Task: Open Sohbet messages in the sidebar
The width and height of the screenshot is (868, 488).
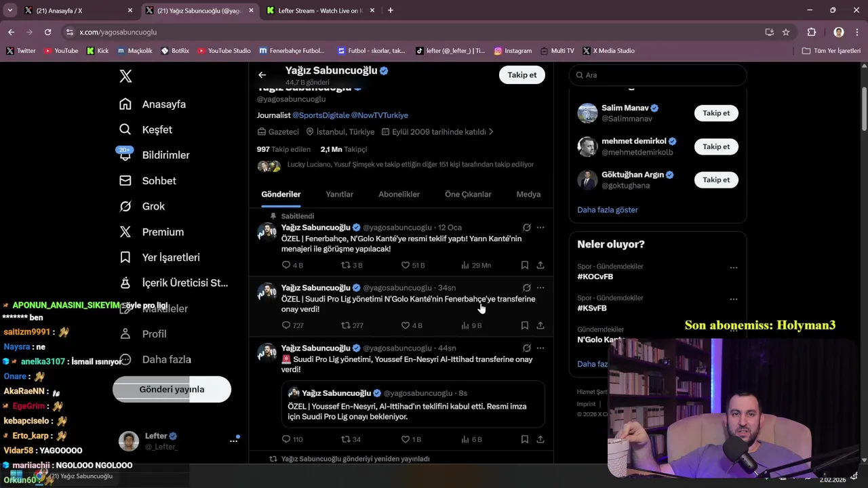Action: point(148,181)
